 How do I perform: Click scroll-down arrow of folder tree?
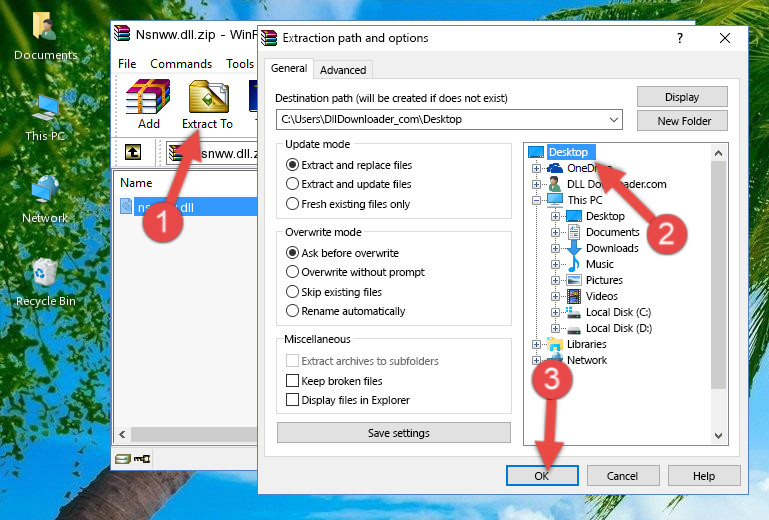click(718, 436)
